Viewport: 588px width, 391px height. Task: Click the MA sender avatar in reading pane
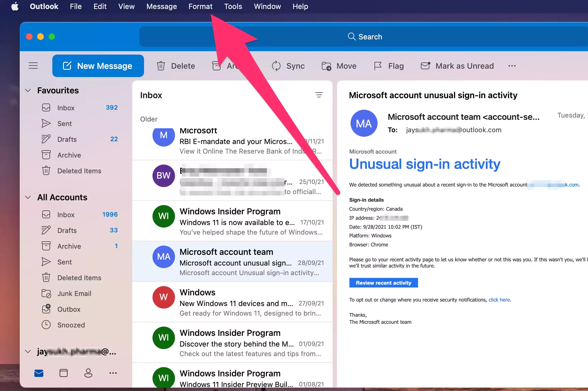tap(364, 123)
